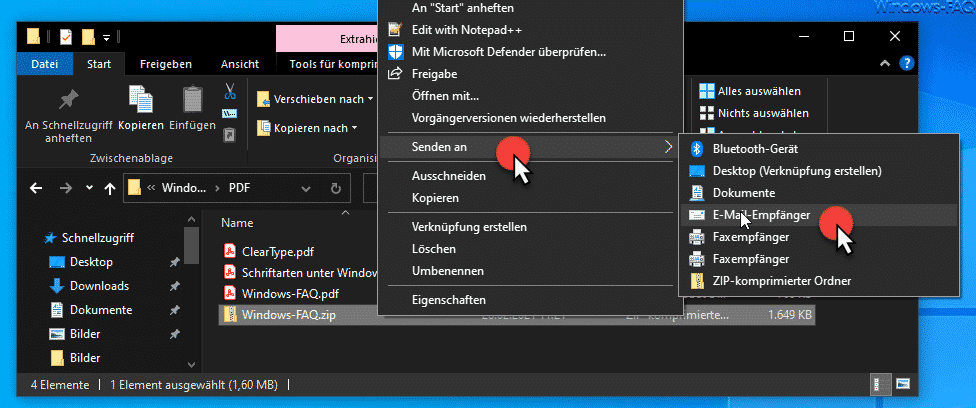Choose Mit Microsoft Defender überprüfen
The height and width of the screenshot is (408, 976).
click(x=528, y=52)
